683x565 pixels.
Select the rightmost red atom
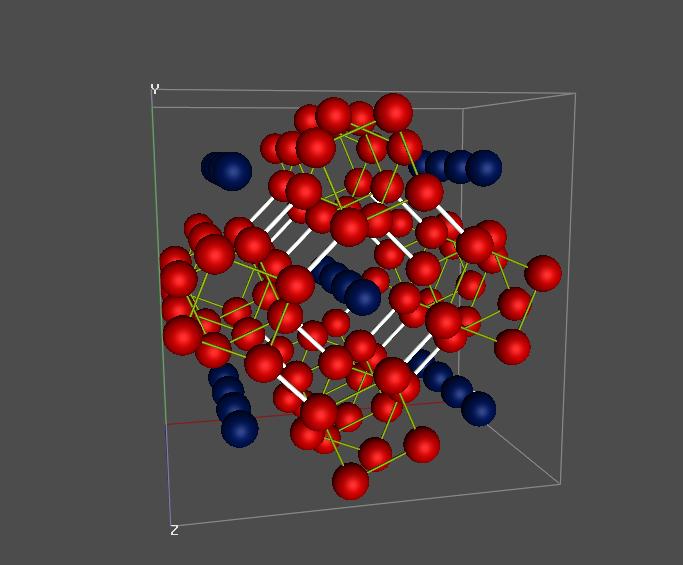pos(543,273)
